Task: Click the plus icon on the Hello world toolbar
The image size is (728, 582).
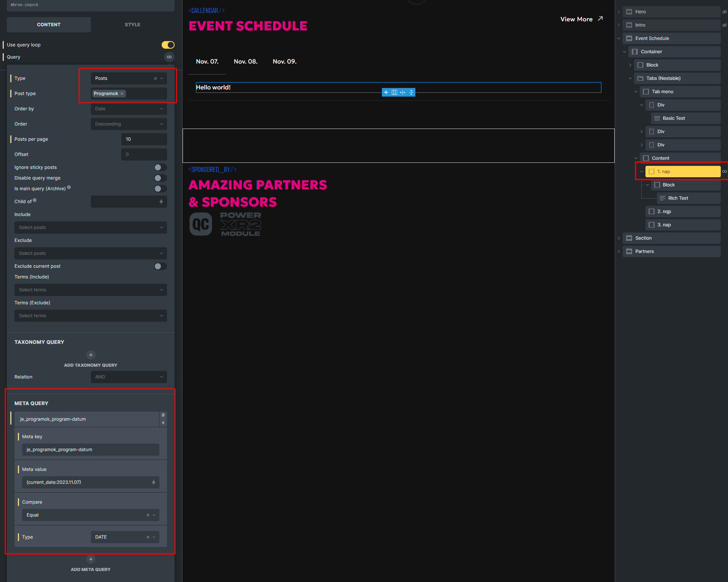Action: click(x=386, y=92)
